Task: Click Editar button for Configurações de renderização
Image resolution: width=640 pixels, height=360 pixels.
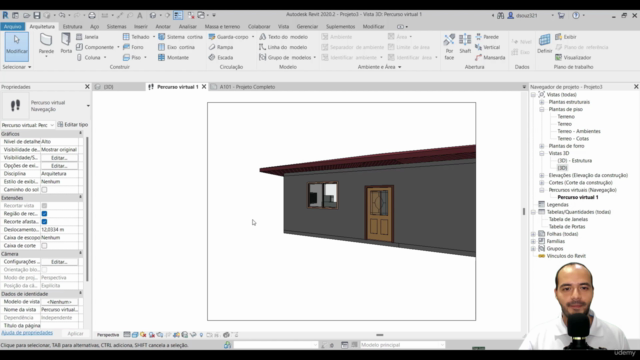Action: tap(59, 262)
